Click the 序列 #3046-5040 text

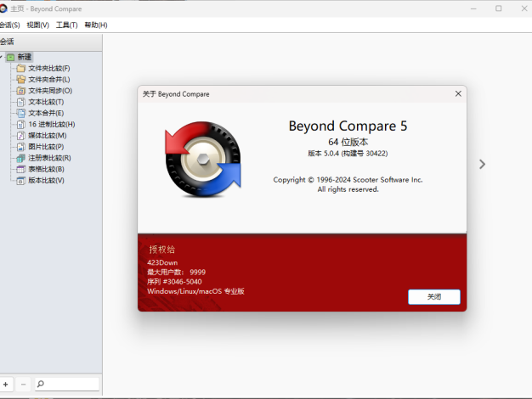coord(174,282)
